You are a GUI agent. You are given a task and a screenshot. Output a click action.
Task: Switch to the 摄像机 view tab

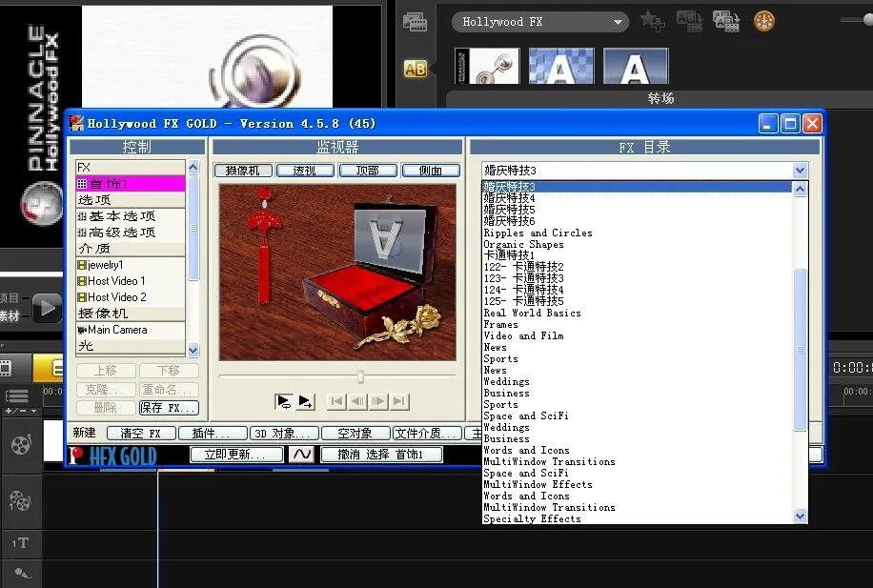pos(243,170)
